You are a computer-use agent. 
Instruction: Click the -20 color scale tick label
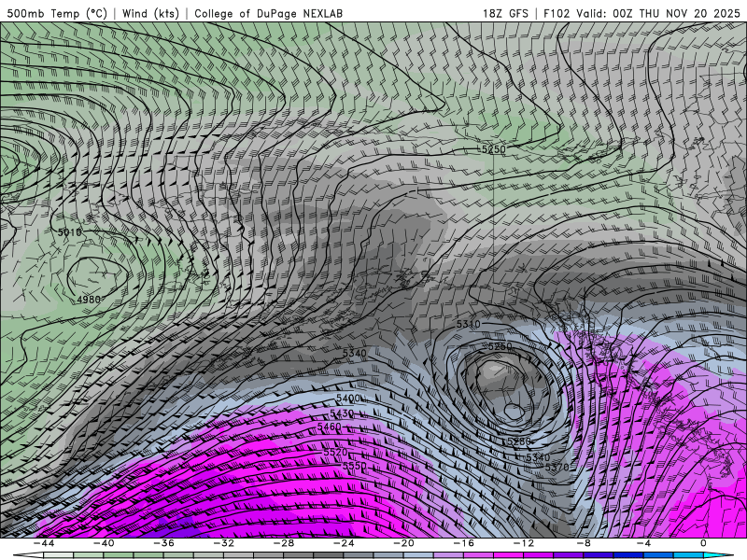click(404, 543)
